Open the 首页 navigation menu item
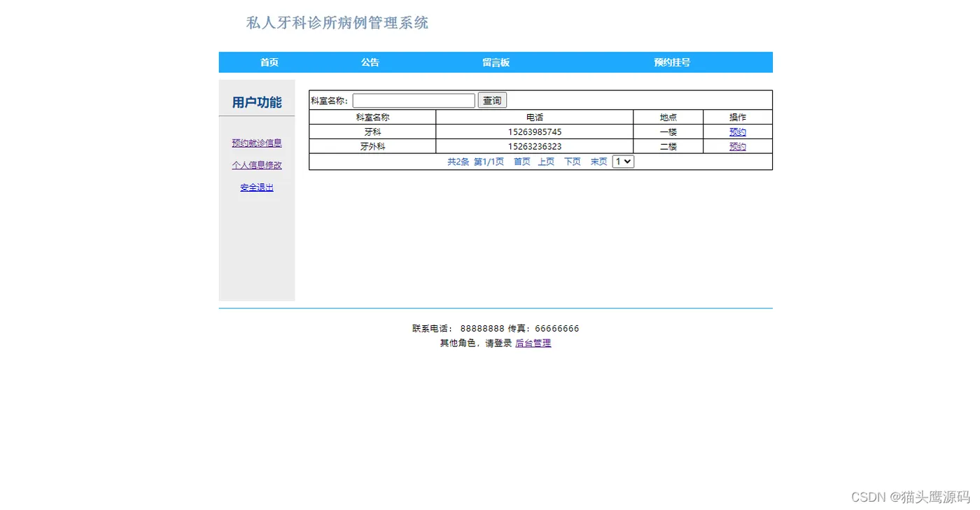Image resolution: width=980 pixels, height=510 pixels. (269, 62)
